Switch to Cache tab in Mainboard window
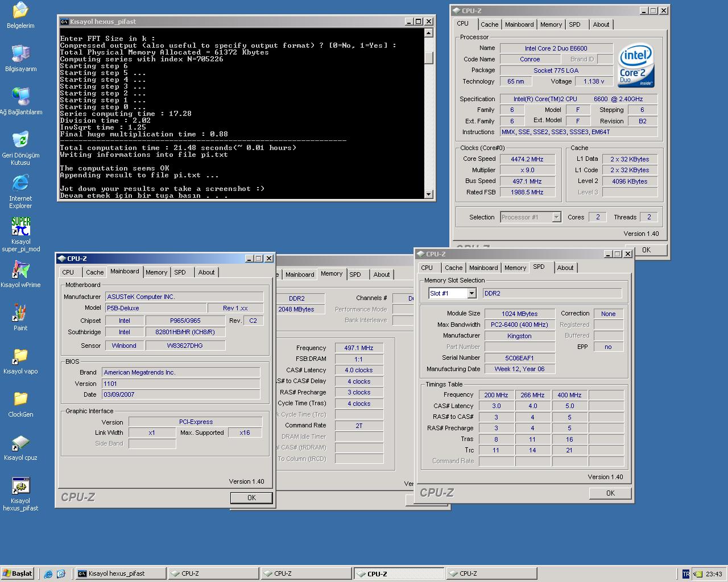This screenshot has height=582, width=728. point(94,272)
